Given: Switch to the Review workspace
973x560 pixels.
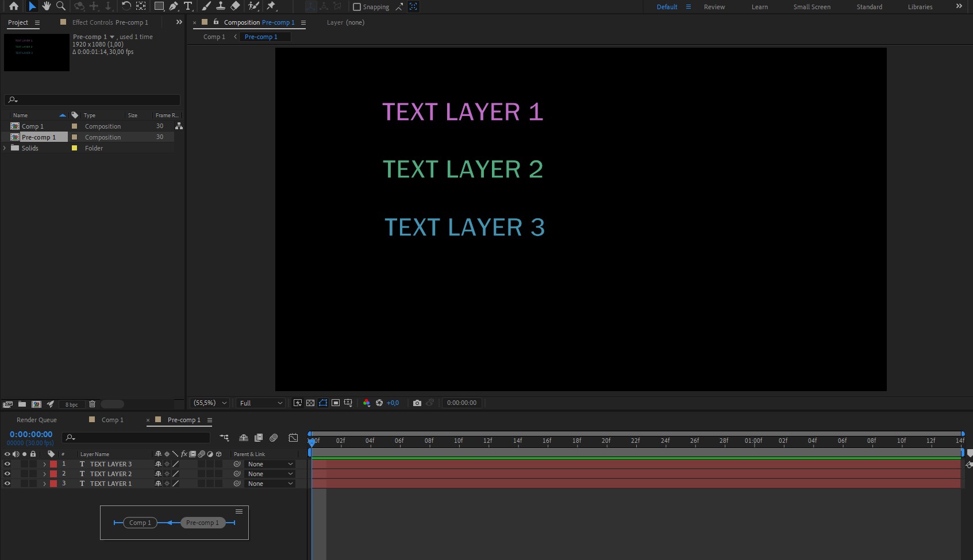Looking at the screenshot, I should (714, 7).
